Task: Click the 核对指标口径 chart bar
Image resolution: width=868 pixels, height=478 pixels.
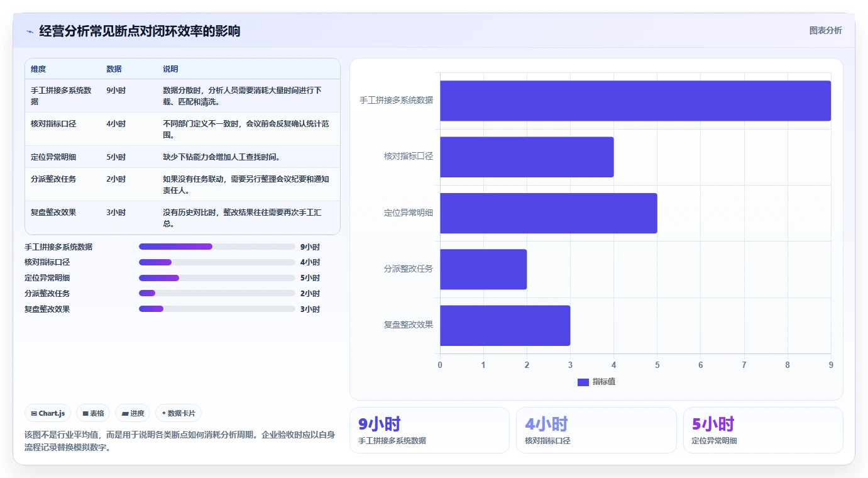Action: click(x=527, y=157)
